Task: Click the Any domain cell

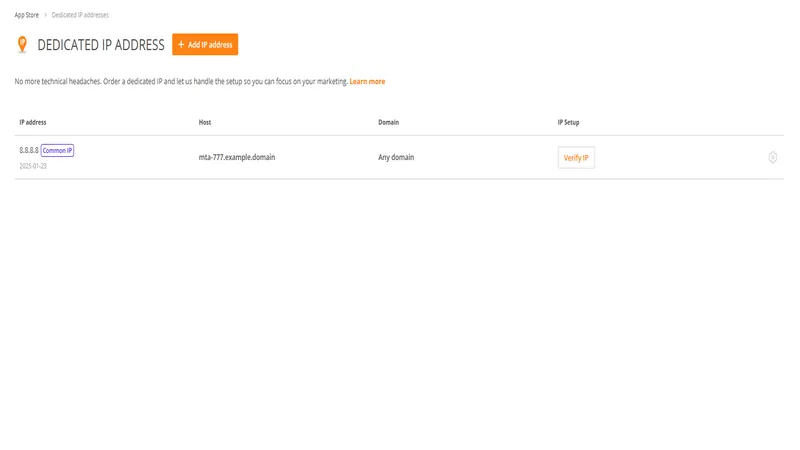Action: pyautogui.click(x=396, y=157)
